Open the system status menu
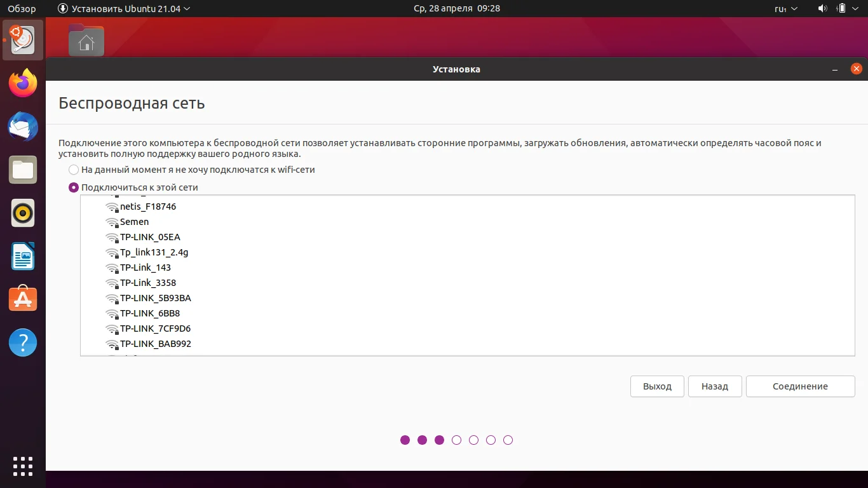 [x=837, y=8]
